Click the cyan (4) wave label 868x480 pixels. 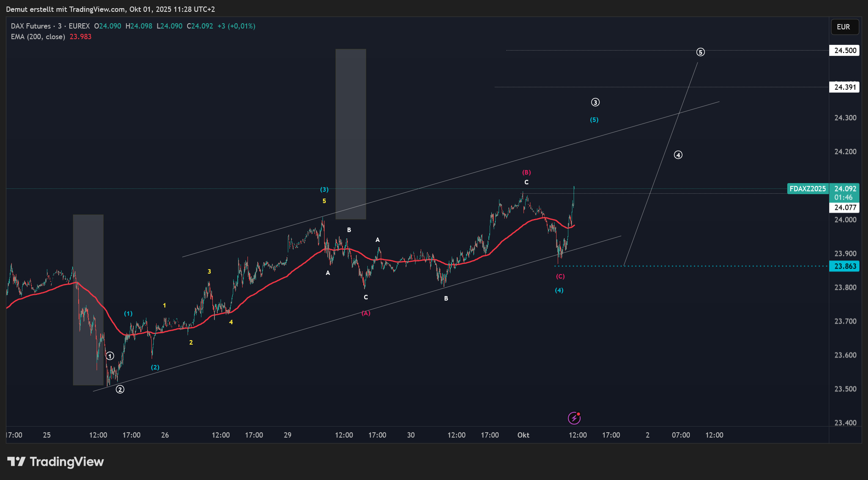(559, 290)
